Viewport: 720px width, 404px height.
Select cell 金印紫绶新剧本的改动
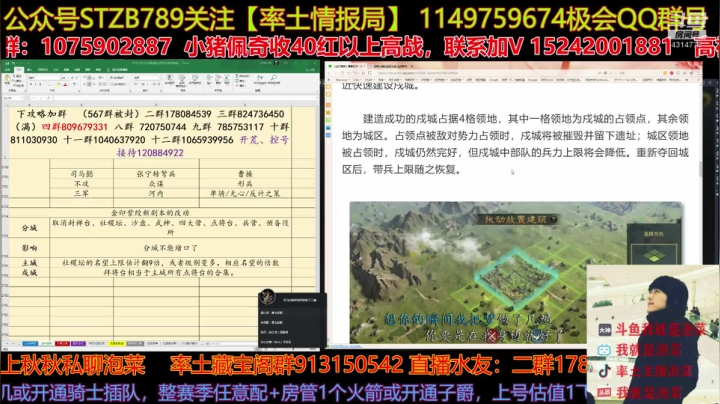click(x=150, y=213)
